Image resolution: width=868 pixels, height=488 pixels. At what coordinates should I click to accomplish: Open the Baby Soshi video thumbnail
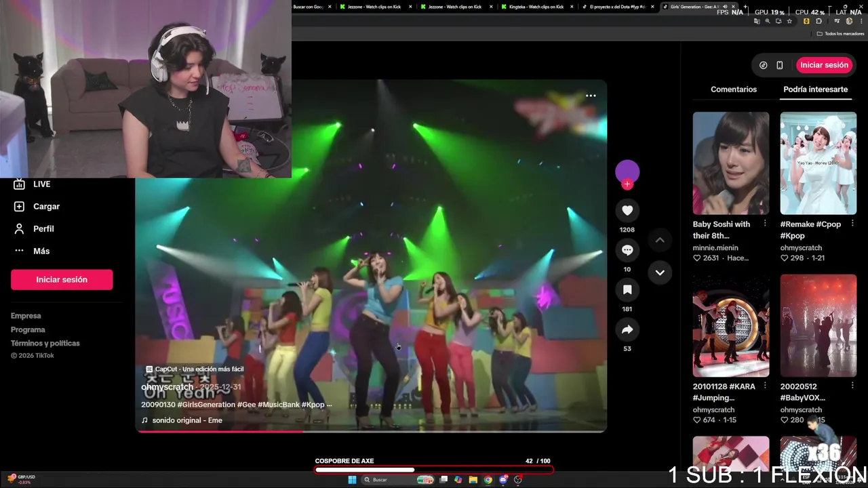click(731, 163)
